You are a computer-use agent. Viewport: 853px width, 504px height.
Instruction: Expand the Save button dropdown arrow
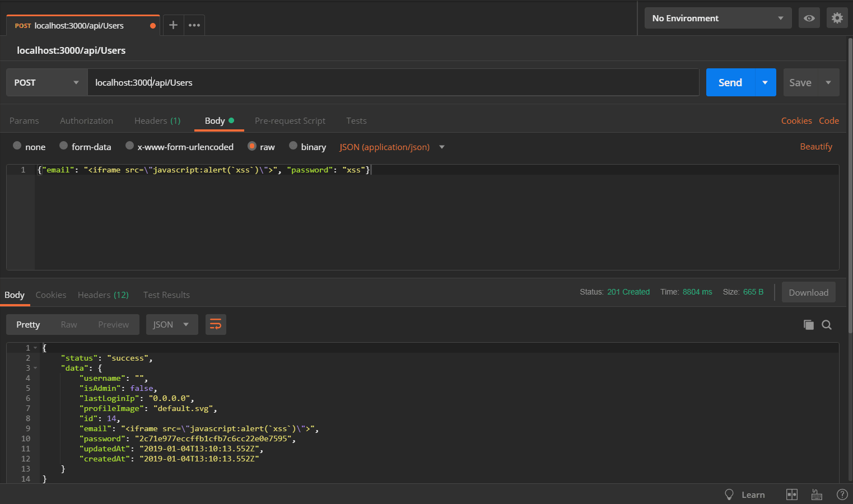pyautogui.click(x=828, y=82)
